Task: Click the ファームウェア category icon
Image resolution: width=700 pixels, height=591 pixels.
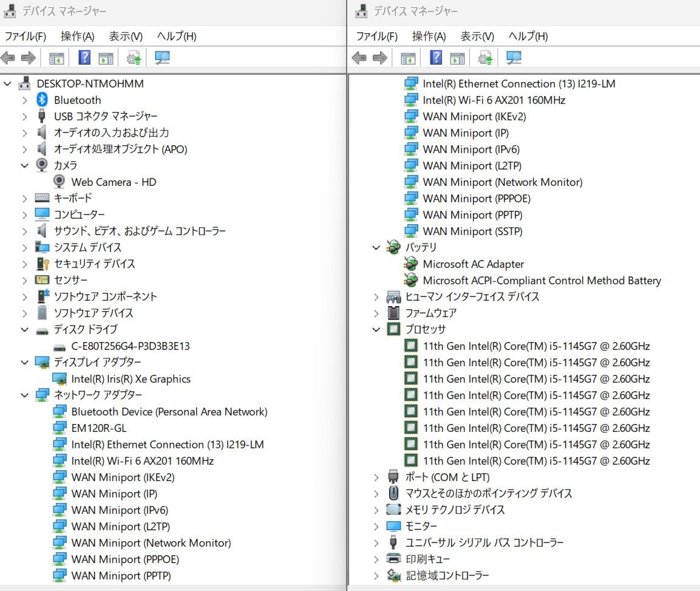Action: pos(393,313)
